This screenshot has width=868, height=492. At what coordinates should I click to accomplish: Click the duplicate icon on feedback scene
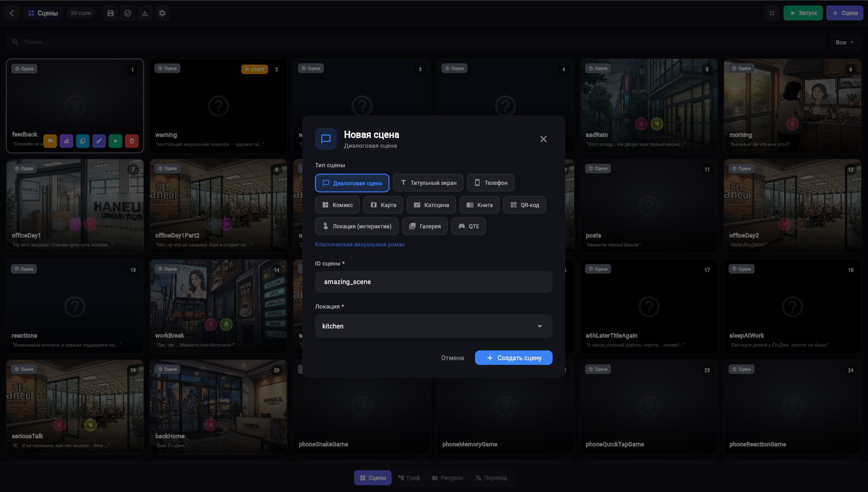83,141
